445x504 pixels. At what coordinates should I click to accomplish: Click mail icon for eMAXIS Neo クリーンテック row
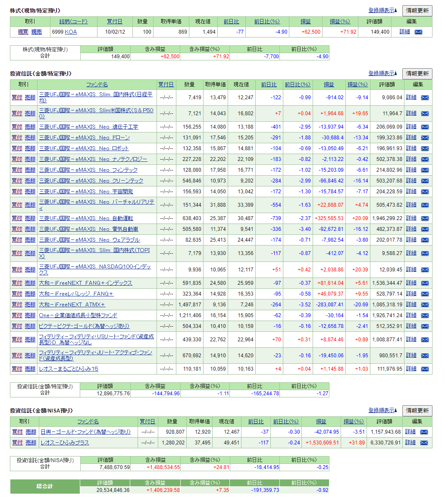425,181
